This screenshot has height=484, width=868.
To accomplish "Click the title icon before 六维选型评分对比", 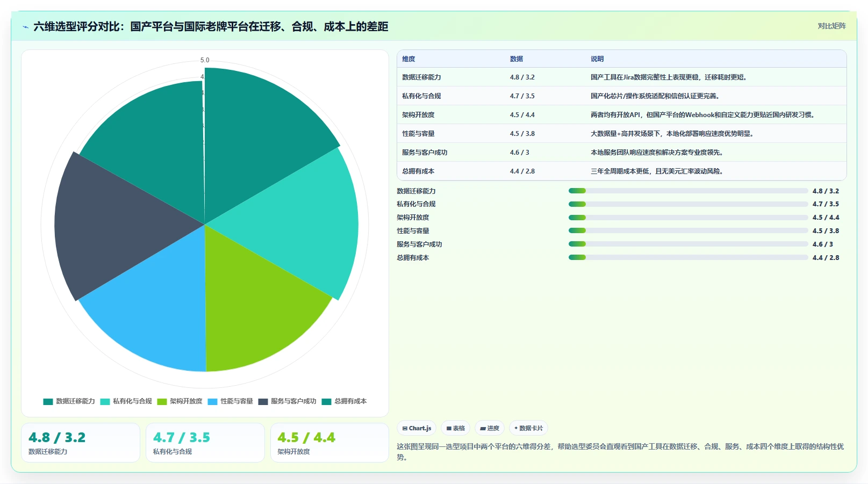I will (x=25, y=27).
